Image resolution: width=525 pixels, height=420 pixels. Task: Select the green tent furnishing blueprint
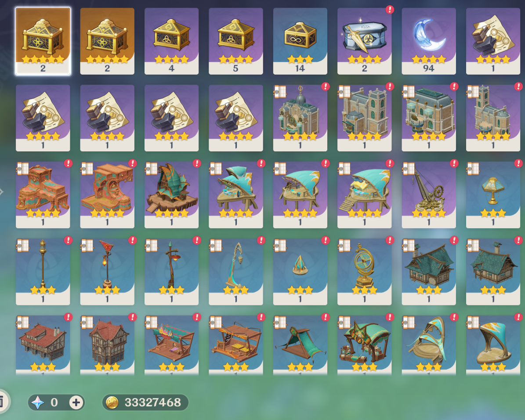[300, 345]
